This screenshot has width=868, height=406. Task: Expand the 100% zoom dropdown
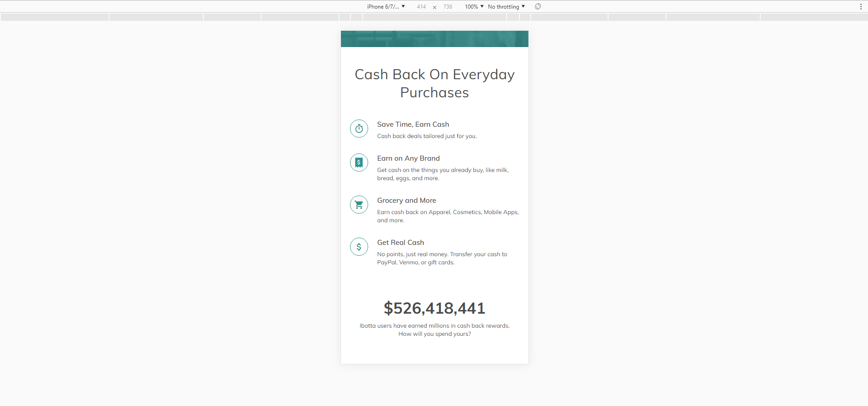[474, 6]
